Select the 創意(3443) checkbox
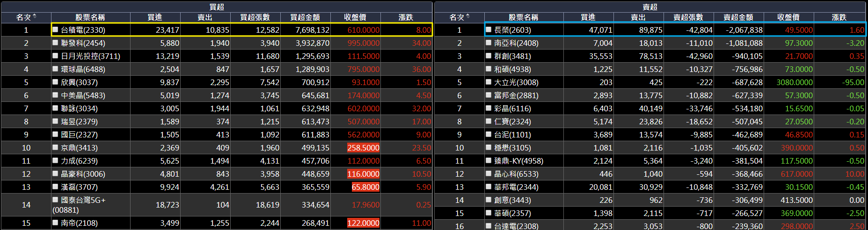Viewport: 868px width, 230px height. click(489, 200)
